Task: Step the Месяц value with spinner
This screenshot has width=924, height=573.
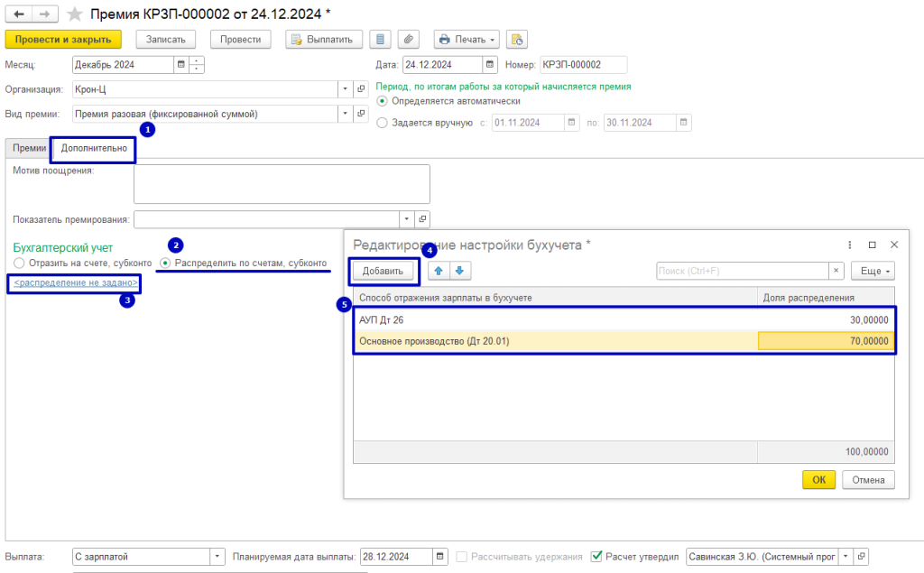Action: [197, 64]
